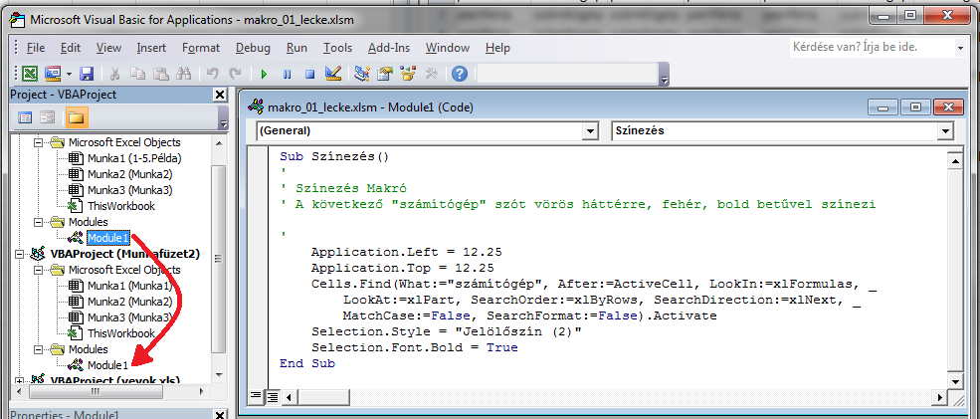Select Munka1 (Munka1) sheet in tree
The image size is (980, 419).
pos(130,286)
